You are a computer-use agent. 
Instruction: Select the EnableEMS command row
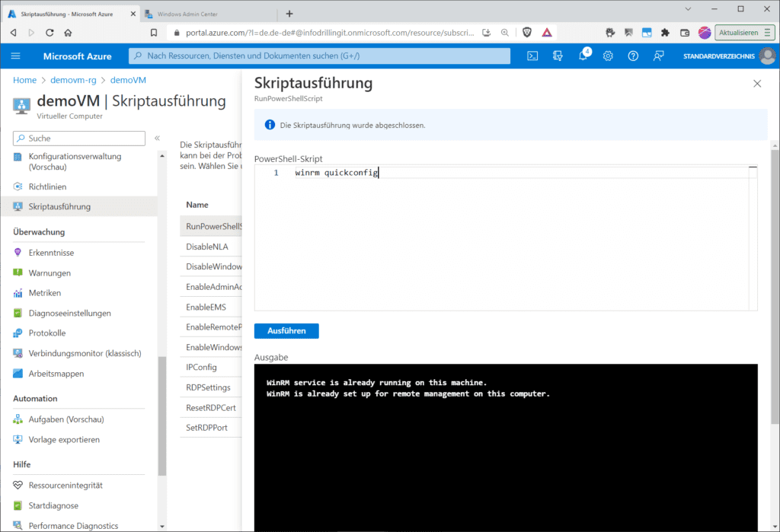coord(211,307)
